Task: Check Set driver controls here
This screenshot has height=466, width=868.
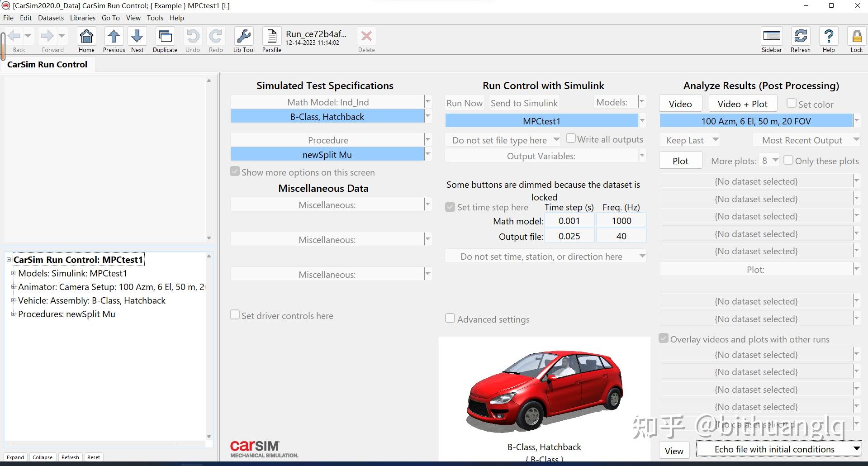Action: click(235, 315)
